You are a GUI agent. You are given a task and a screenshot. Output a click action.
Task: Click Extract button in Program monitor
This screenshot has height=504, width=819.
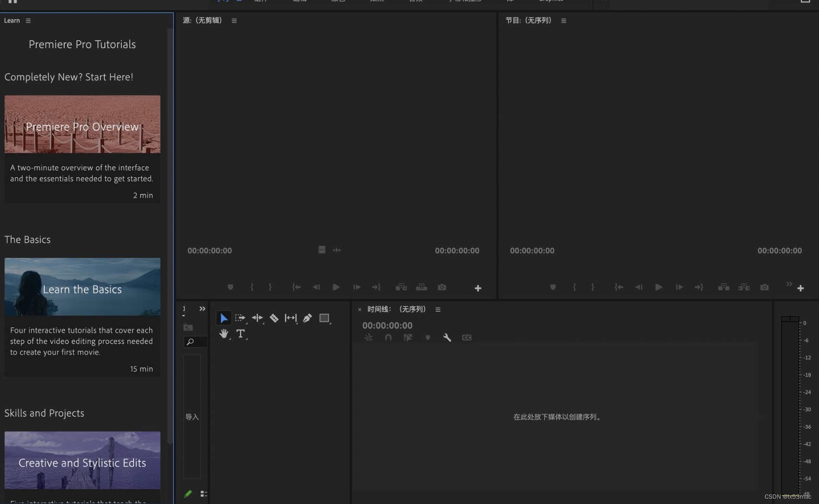tap(744, 287)
